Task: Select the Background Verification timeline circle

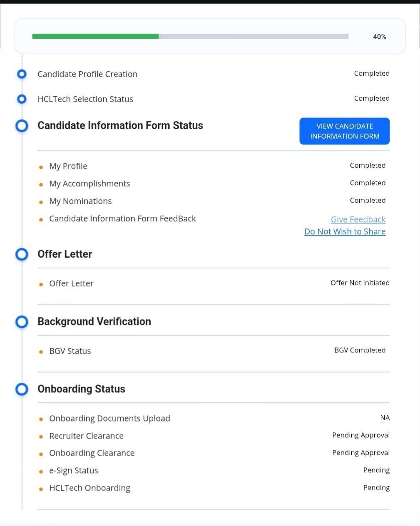Action: click(22, 322)
